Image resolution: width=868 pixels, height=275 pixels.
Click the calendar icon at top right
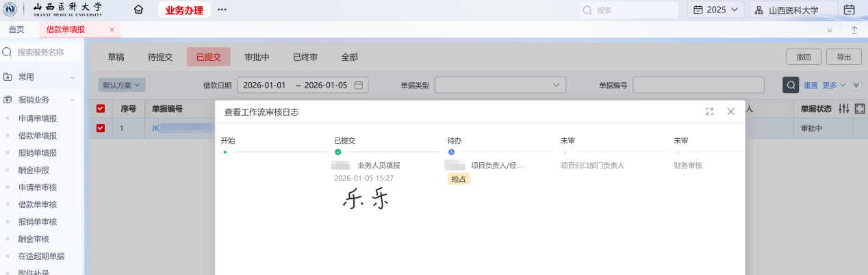[x=849, y=10]
